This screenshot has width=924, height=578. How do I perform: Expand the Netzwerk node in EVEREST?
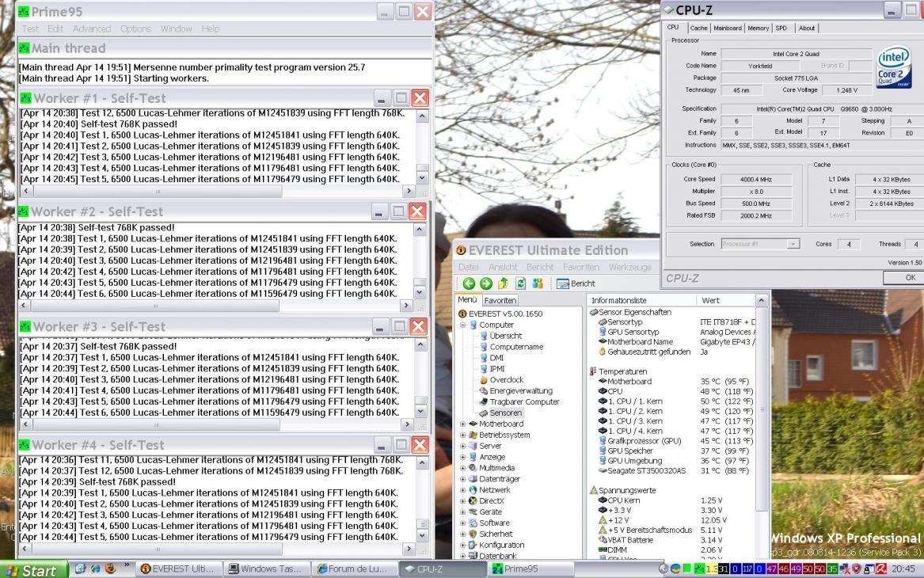pos(462,489)
